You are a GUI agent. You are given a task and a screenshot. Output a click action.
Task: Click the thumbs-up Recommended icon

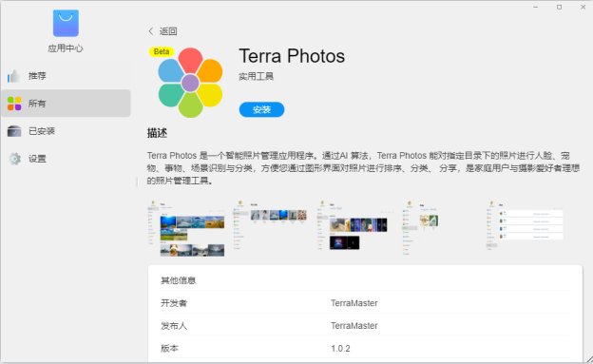[x=14, y=76]
